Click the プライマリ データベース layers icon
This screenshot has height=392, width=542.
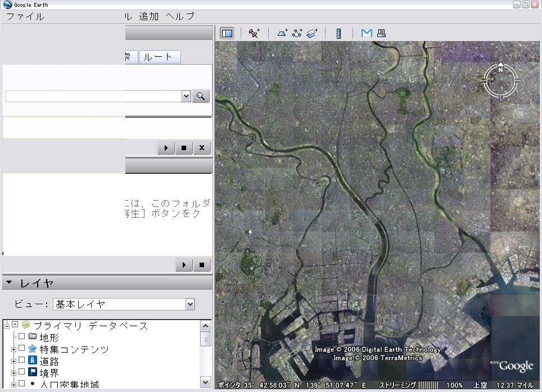[25, 325]
